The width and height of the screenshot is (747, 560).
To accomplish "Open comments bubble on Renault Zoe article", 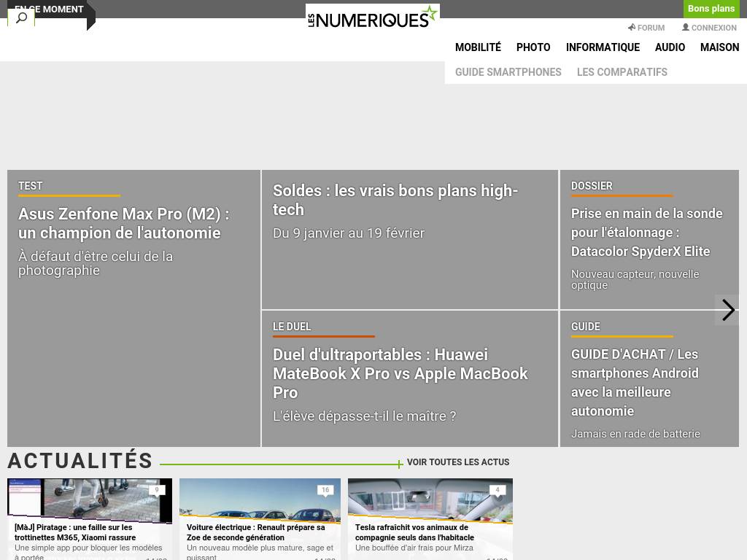I will point(325,491).
